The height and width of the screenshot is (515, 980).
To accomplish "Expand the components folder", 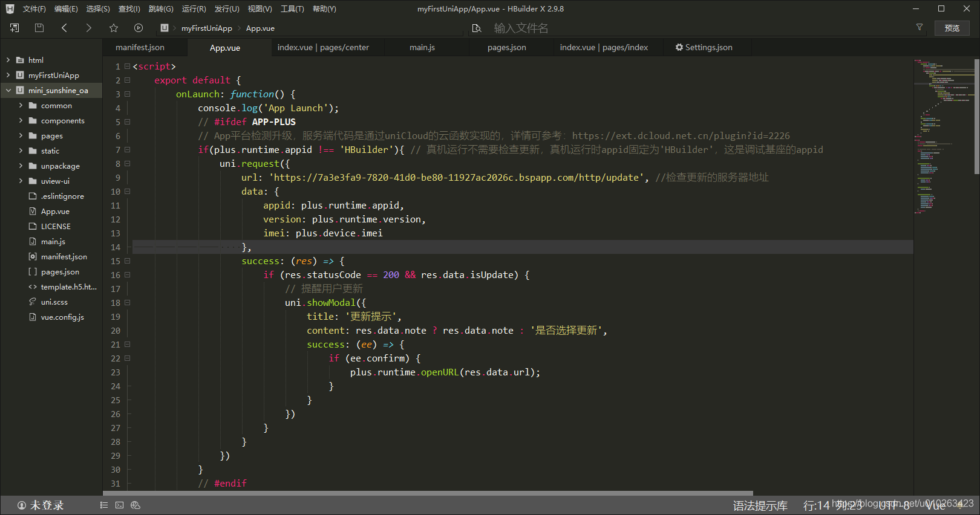I will coord(21,120).
